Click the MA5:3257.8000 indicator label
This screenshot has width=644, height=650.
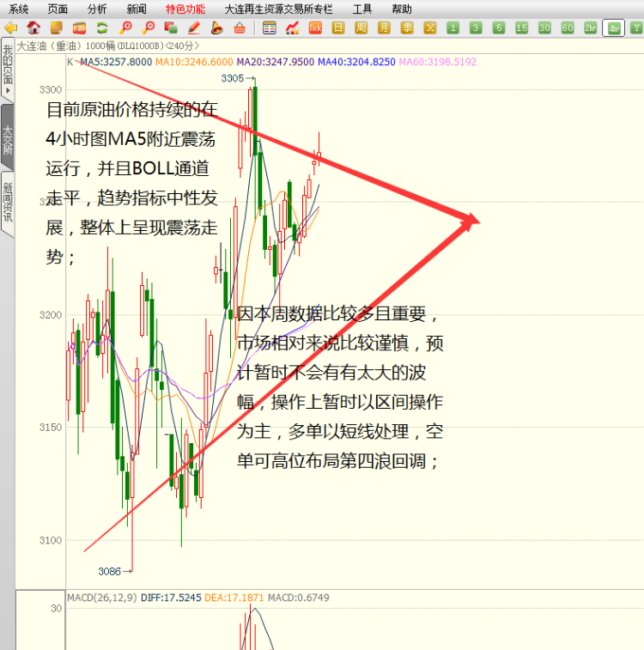click(116, 62)
